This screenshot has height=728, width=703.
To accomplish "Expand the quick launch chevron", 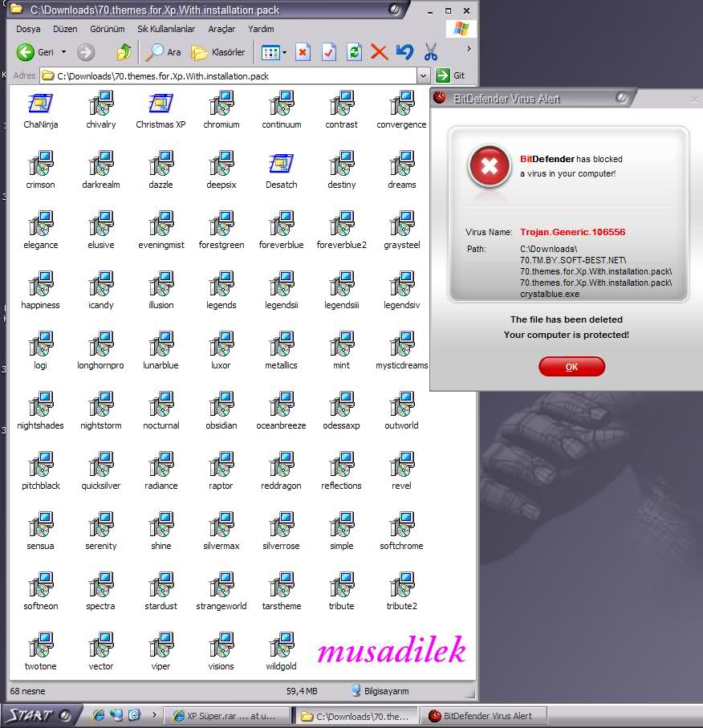I will pyautogui.click(x=154, y=715).
